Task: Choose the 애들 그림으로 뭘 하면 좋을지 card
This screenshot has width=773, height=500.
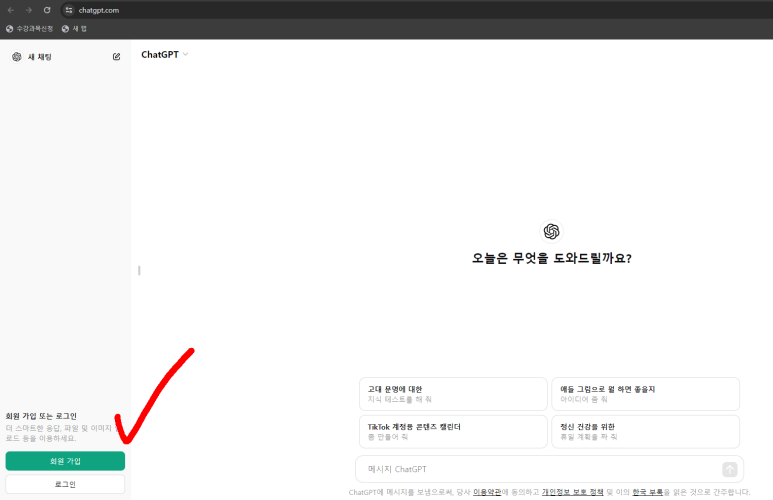Action: (645, 394)
